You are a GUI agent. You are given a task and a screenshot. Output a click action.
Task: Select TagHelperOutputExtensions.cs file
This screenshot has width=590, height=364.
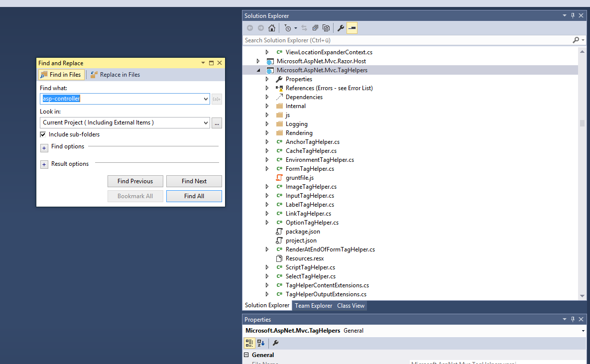(326, 294)
